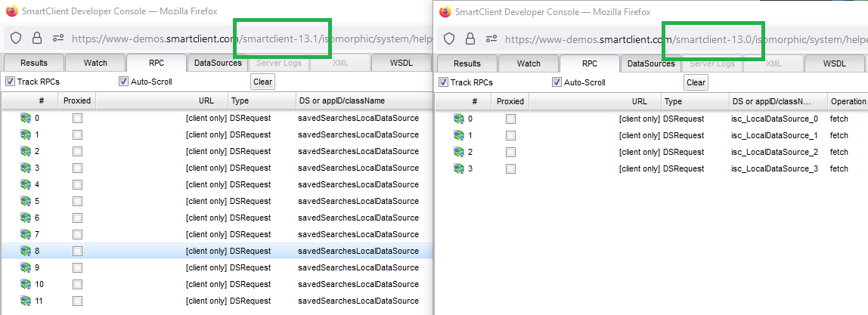868x315 pixels.
Task: Click [client only] URL cell of row 7
Action: point(206,234)
